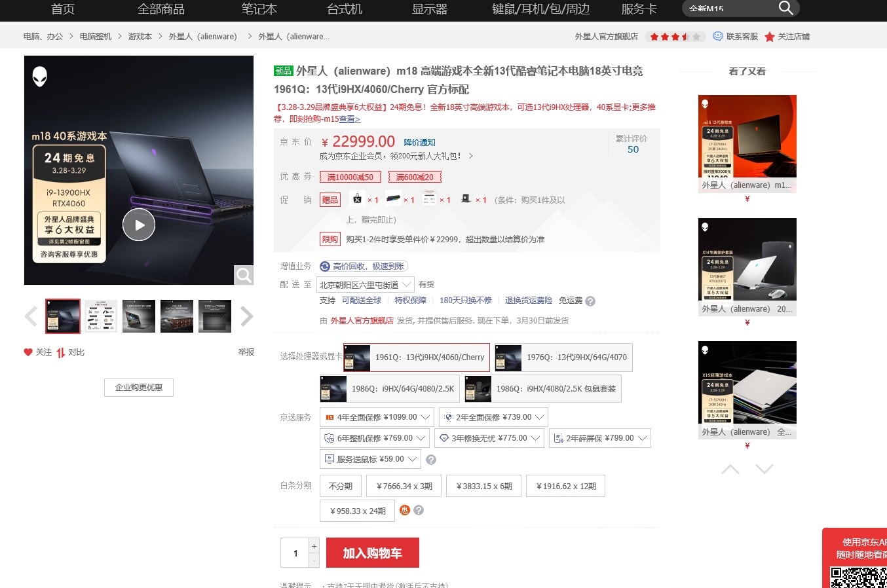Increase quantity with the plus button

[314, 546]
